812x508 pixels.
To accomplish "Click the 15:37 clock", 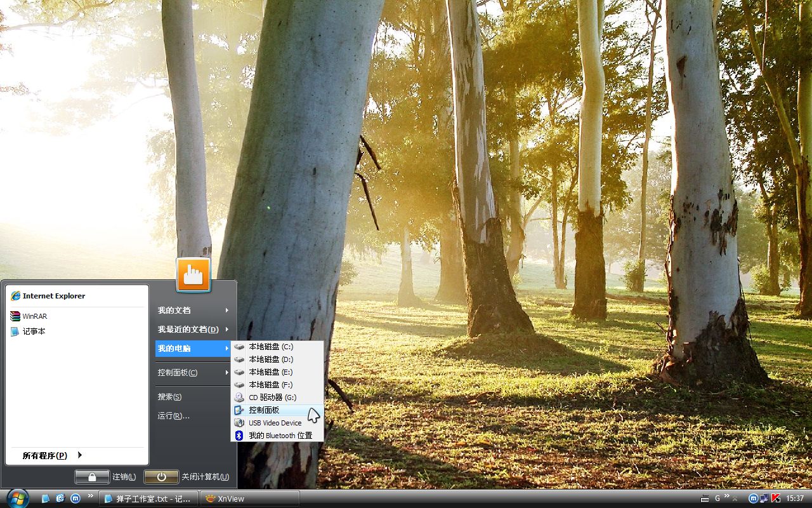I will click(x=795, y=498).
